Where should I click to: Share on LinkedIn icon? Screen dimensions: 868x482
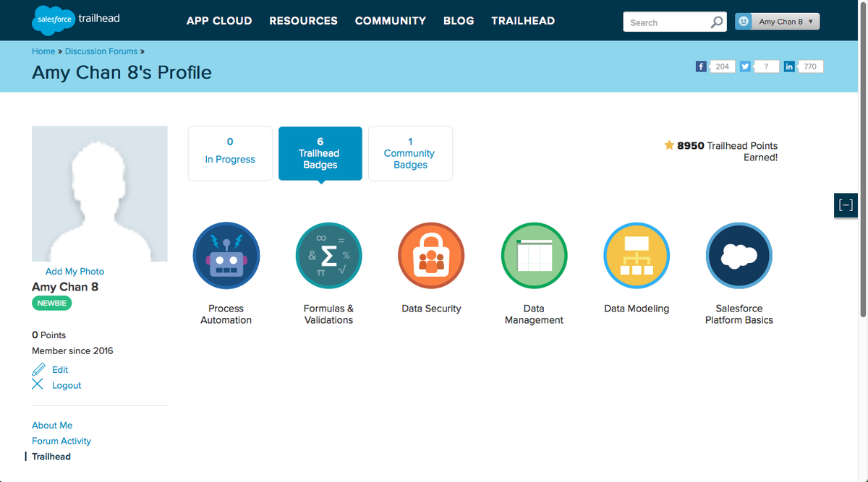click(x=789, y=66)
